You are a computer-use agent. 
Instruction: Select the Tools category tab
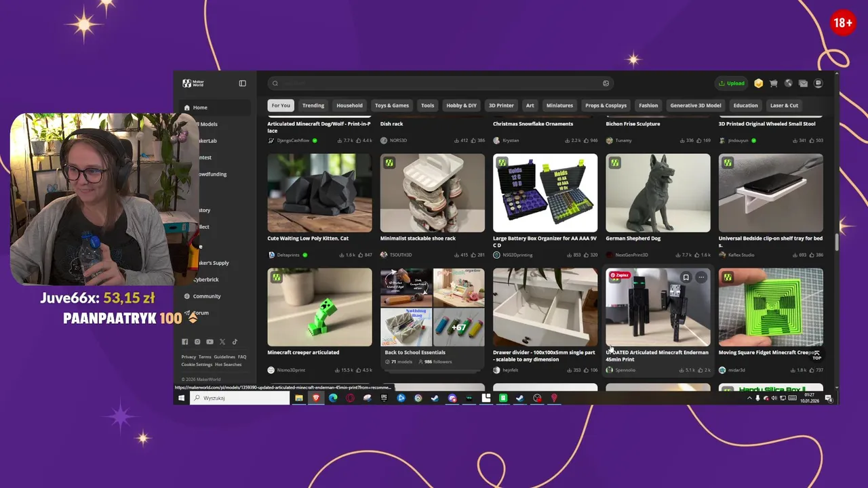coord(427,105)
